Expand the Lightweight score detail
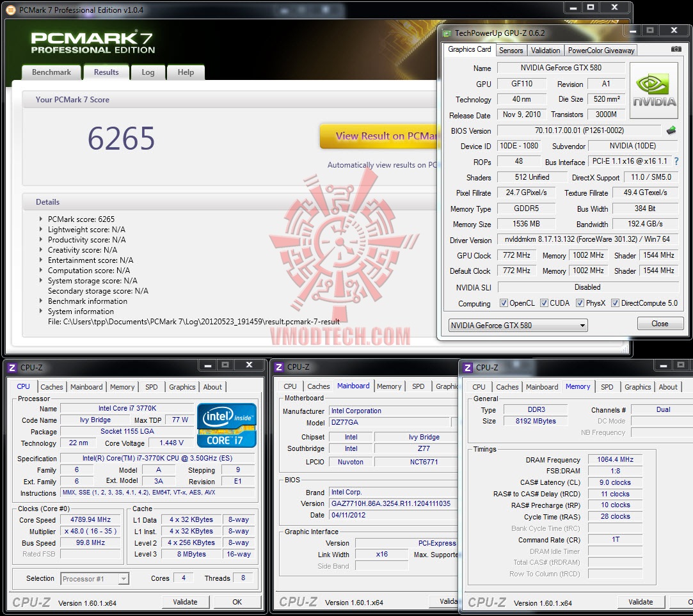This screenshot has height=616, width=693. click(41, 229)
